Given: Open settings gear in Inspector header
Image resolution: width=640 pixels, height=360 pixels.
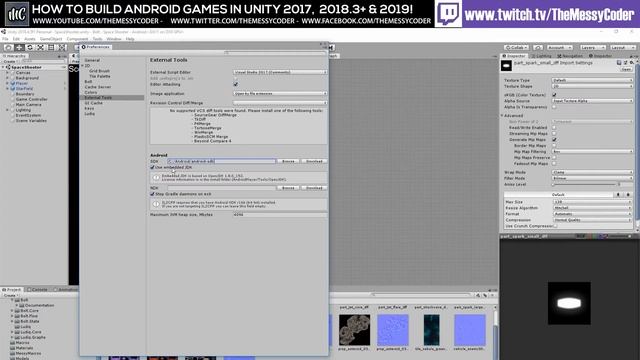Looking at the screenshot, I should point(631,63).
